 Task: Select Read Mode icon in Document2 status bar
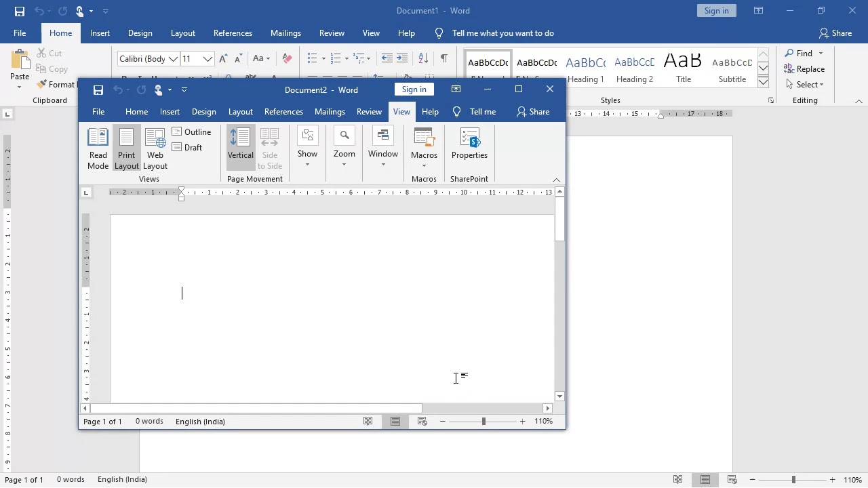[x=368, y=422]
